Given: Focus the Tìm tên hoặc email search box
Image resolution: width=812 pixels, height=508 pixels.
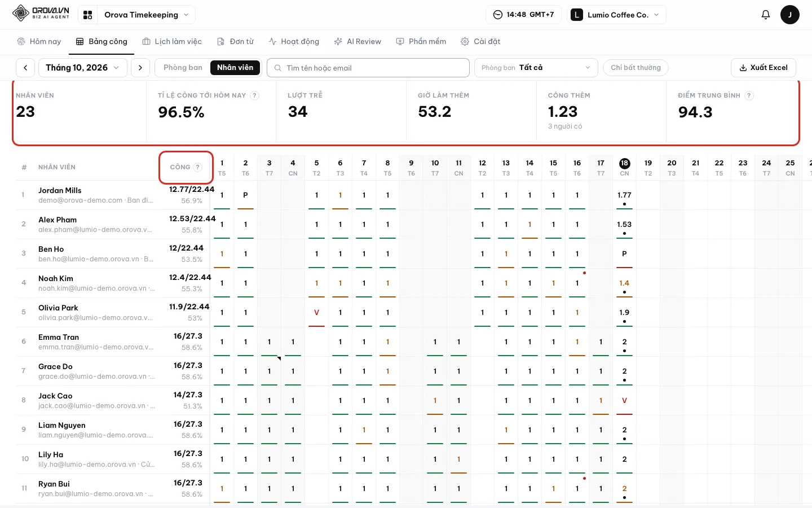Looking at the screenshot, I should click(x=368, y=68).
